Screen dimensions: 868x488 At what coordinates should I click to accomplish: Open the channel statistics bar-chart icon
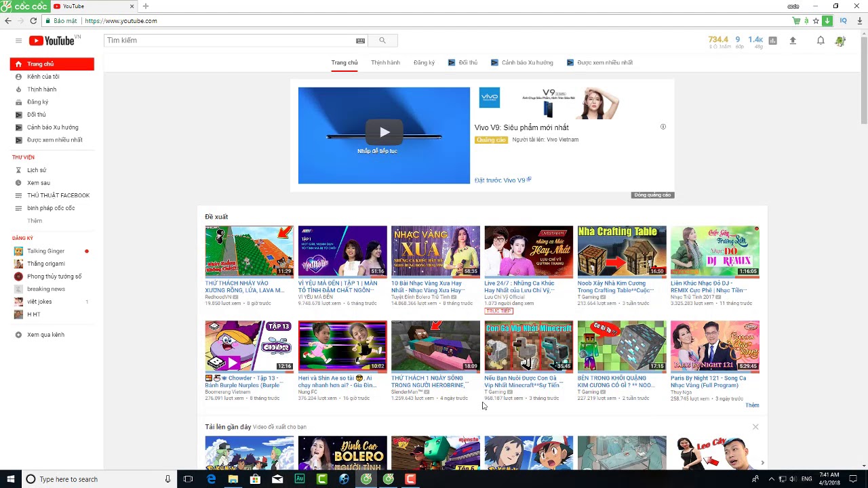(772, 41)
